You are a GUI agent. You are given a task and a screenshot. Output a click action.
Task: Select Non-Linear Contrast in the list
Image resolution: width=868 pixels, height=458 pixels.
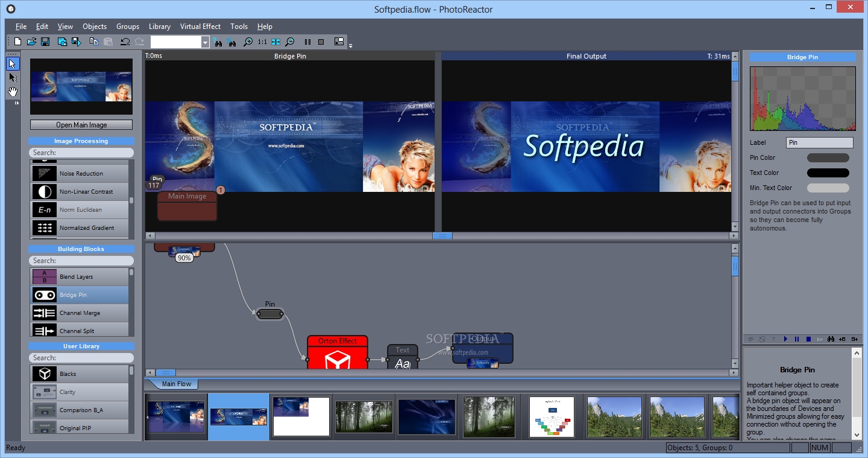coord(80,191)
